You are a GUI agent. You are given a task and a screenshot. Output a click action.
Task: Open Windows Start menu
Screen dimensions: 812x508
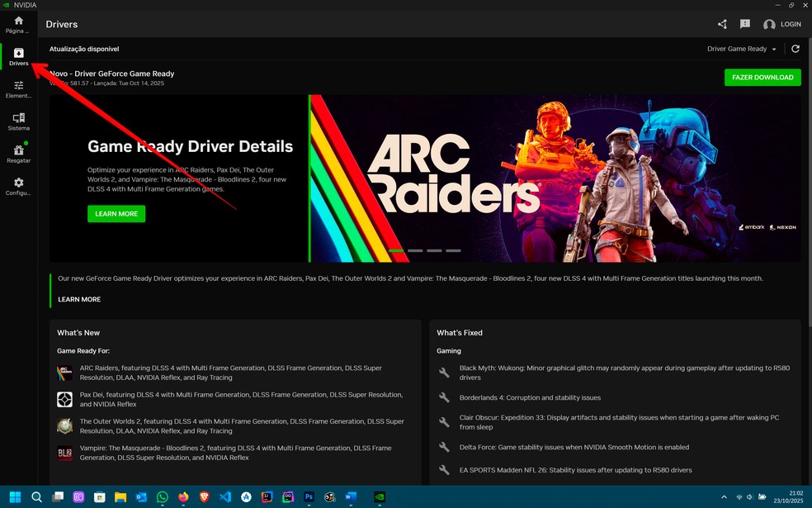[15, 497]
